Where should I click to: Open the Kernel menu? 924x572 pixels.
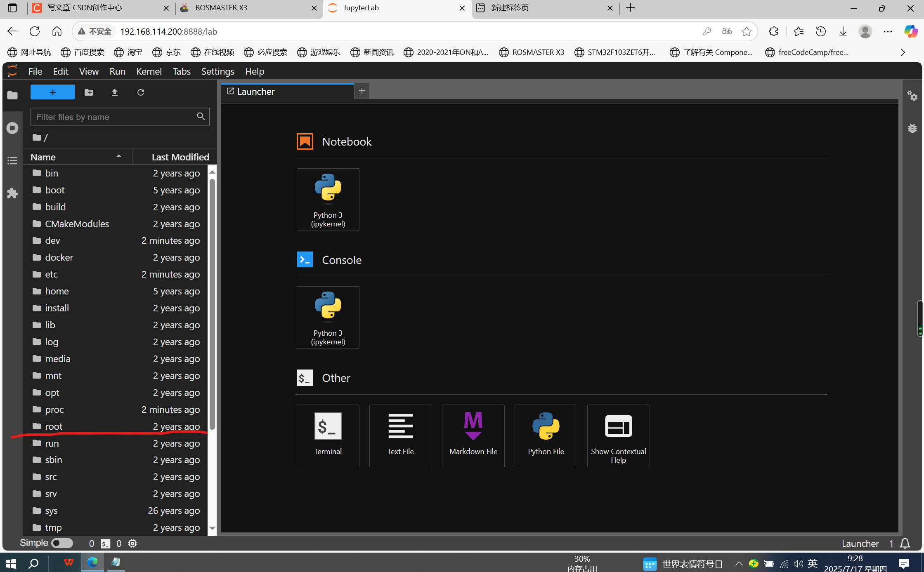coord(148,71)
